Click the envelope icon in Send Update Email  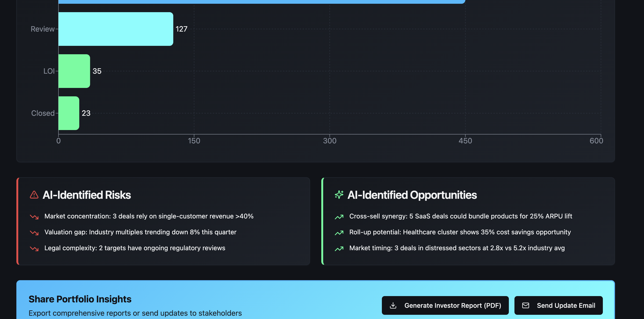(x=525, y=305)
